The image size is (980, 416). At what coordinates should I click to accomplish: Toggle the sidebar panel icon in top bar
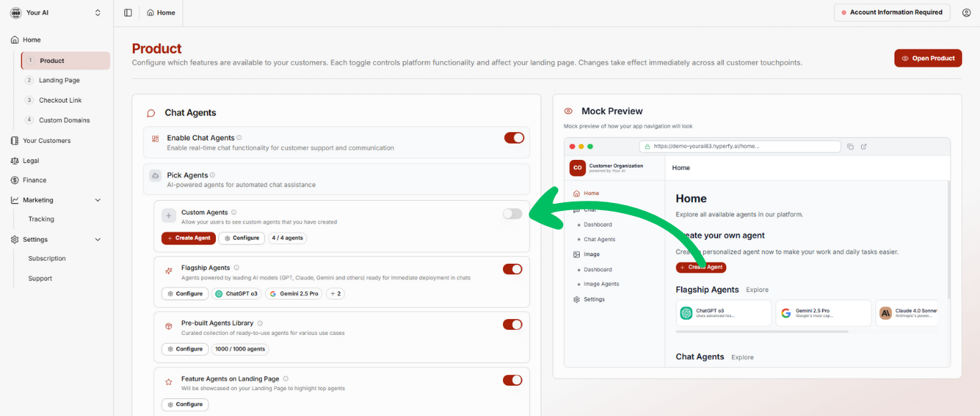pos(128,13)
